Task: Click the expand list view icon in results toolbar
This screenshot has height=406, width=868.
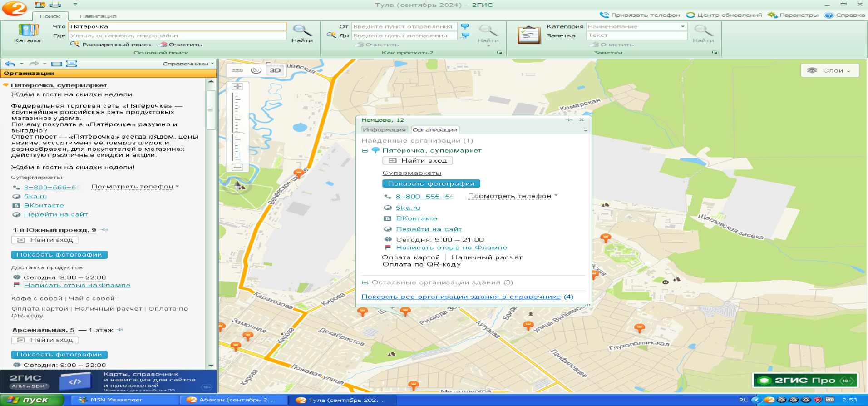Action: (71, 64)
